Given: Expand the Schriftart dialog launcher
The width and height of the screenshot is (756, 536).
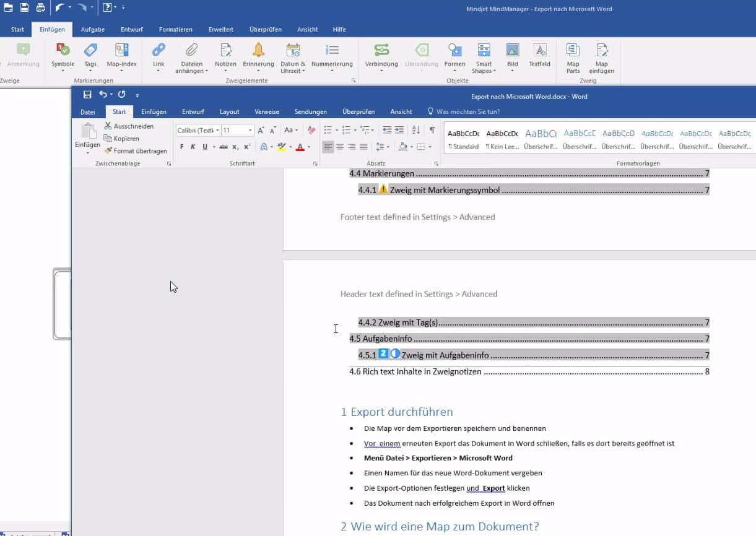Looking at the screenshot, I should click(315, 164).
